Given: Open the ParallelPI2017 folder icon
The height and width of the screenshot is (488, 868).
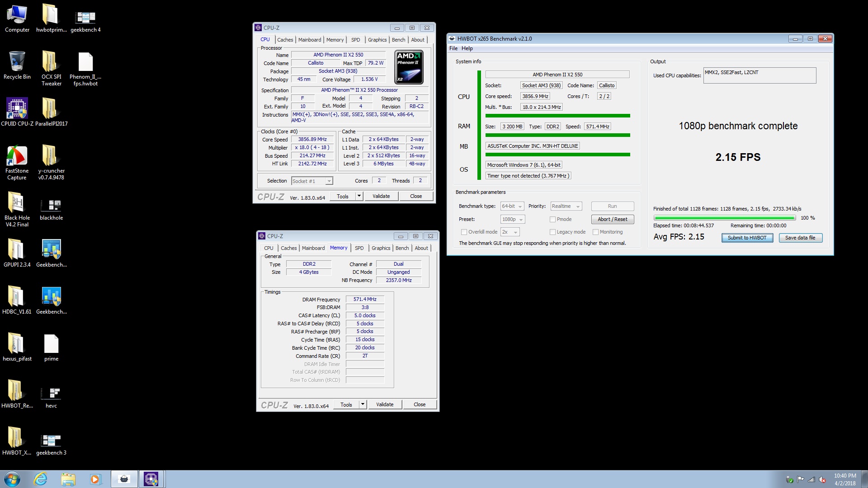Looking at the screenshot, I should (51, 113).
